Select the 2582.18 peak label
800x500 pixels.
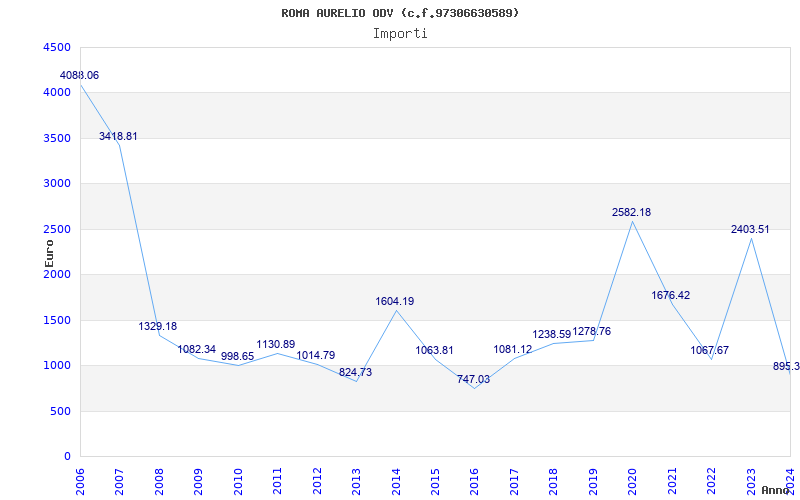[631, 212]
